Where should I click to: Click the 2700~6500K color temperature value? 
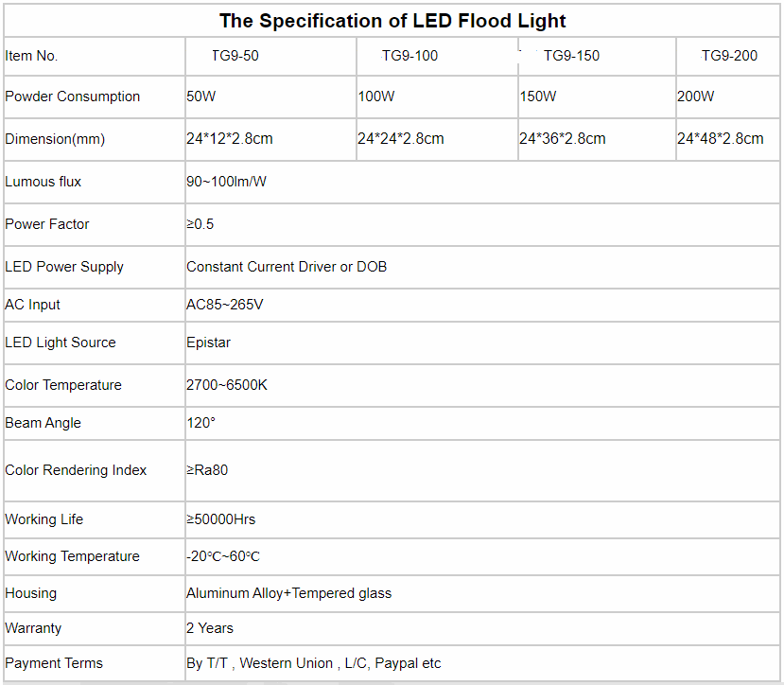tap(227, 385)
